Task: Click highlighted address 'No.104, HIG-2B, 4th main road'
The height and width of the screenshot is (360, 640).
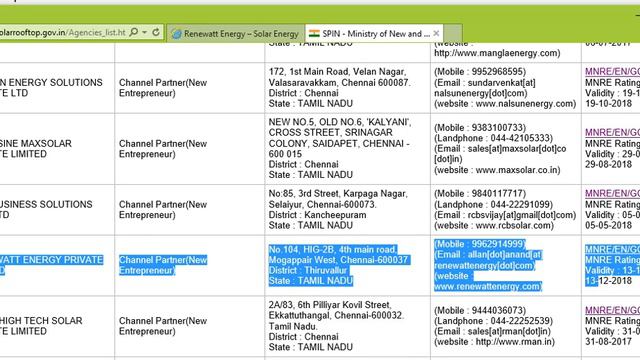Action: click(333, 249)
